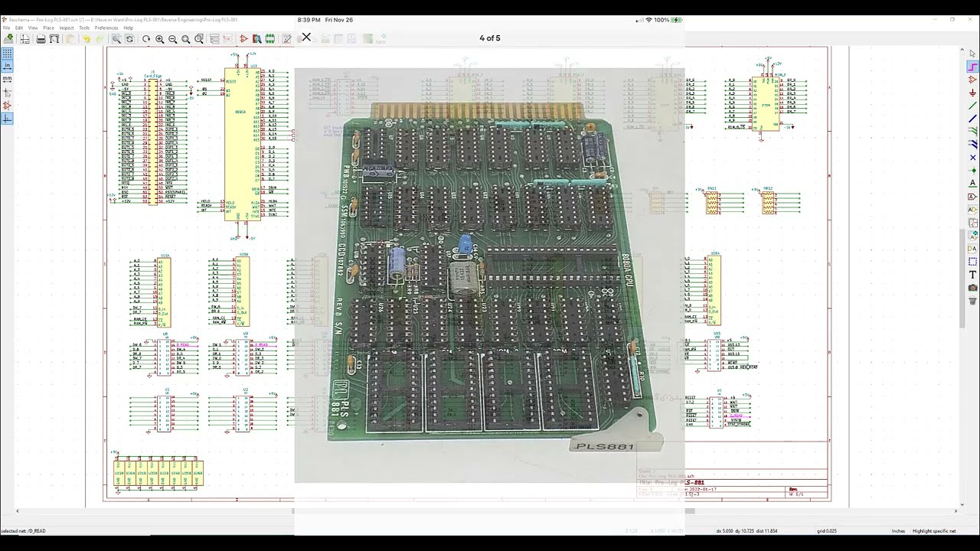Toggle showing hidden pins
This screenshot has width=980, height=551.
click(x=7, y=106)
